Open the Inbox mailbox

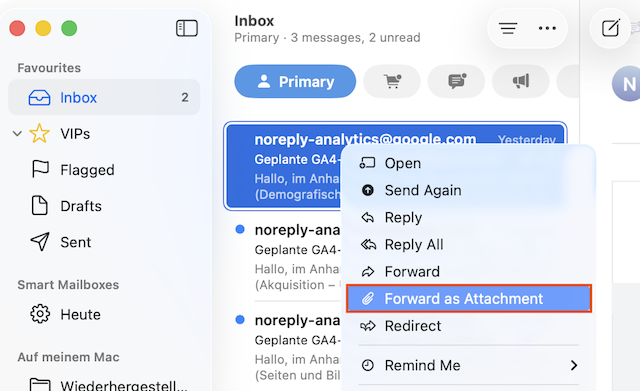point(104,98)
